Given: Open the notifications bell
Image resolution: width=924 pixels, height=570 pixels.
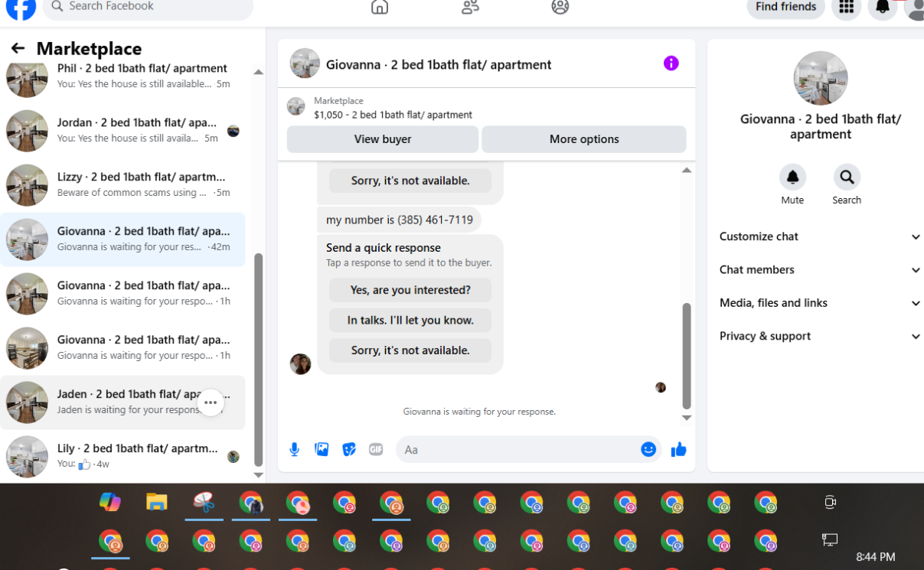Looking at the screenshot, I should pos(883,8).
